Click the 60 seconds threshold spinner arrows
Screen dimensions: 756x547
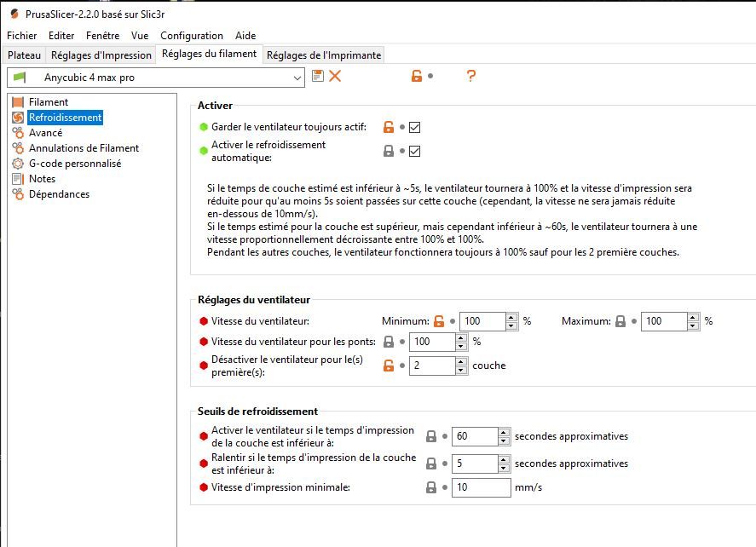click(504, 436)
